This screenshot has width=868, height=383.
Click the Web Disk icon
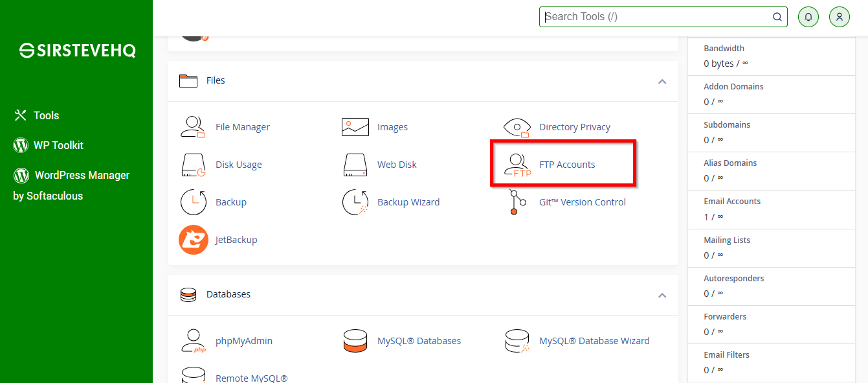355,165
